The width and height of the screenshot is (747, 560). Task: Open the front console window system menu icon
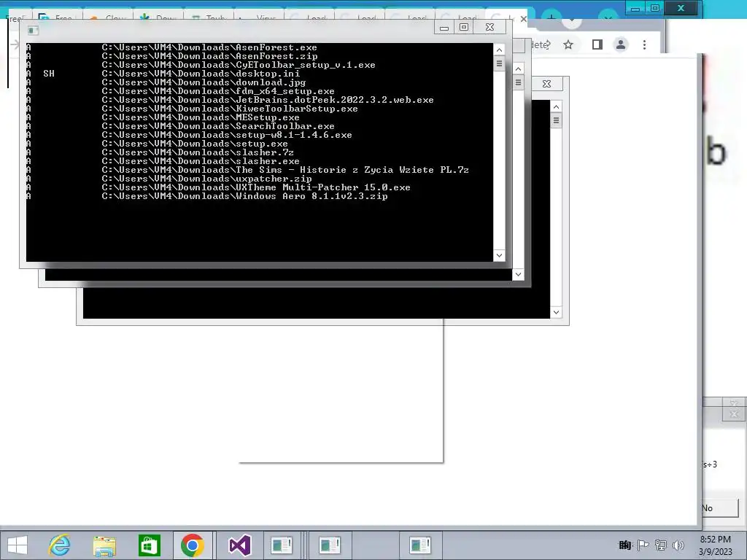(33, 31)
